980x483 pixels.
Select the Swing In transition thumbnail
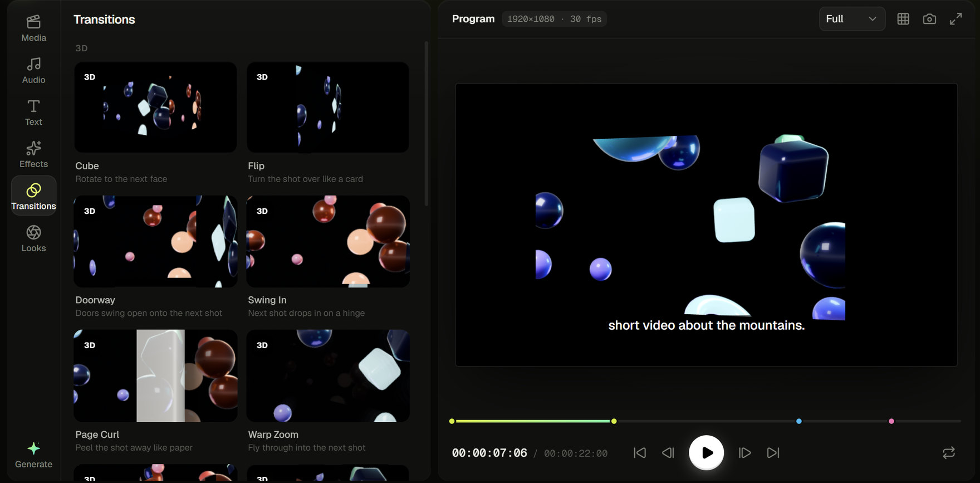pyautogui.click(x=328, y=241)
